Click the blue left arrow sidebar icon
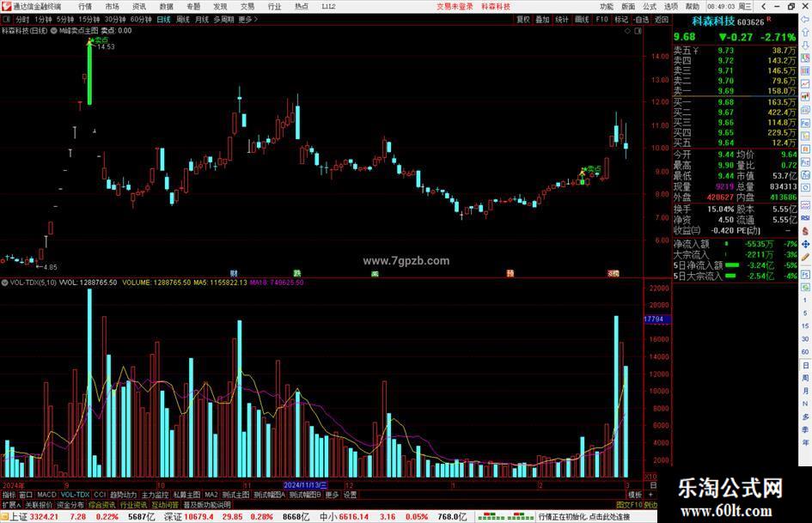This screenshot has width=812, height=523. [805, 19]
